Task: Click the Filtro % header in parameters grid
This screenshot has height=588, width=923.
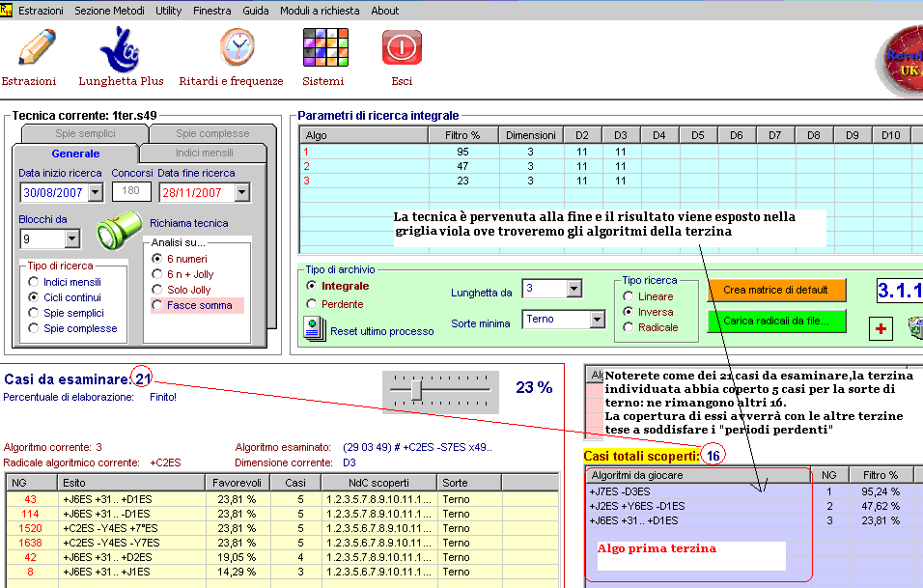Action: click(x=463, y=135)
